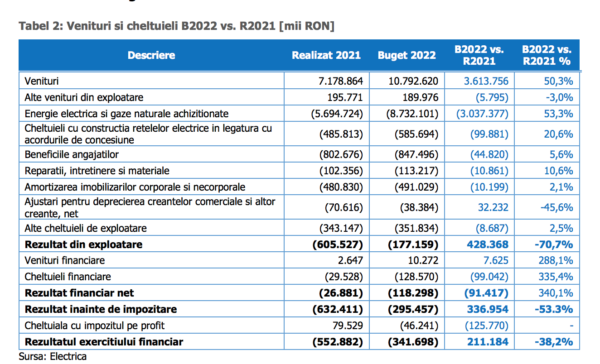
Task: Click value (585.694)
Action: [x=416, y=134]
